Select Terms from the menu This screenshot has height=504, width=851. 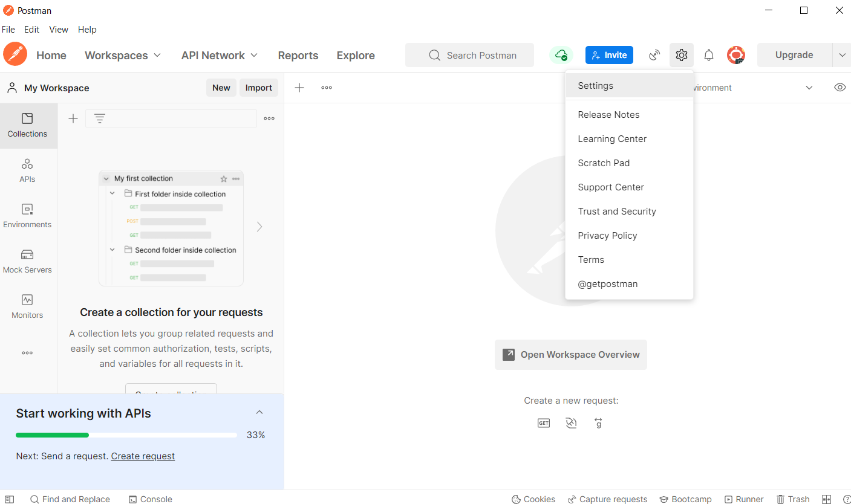point(629,260)
